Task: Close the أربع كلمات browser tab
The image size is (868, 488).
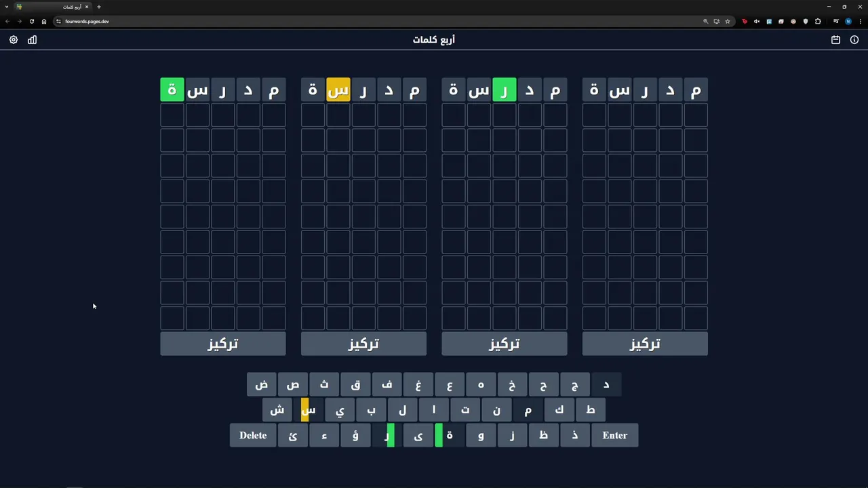Action: click(87, 7)
